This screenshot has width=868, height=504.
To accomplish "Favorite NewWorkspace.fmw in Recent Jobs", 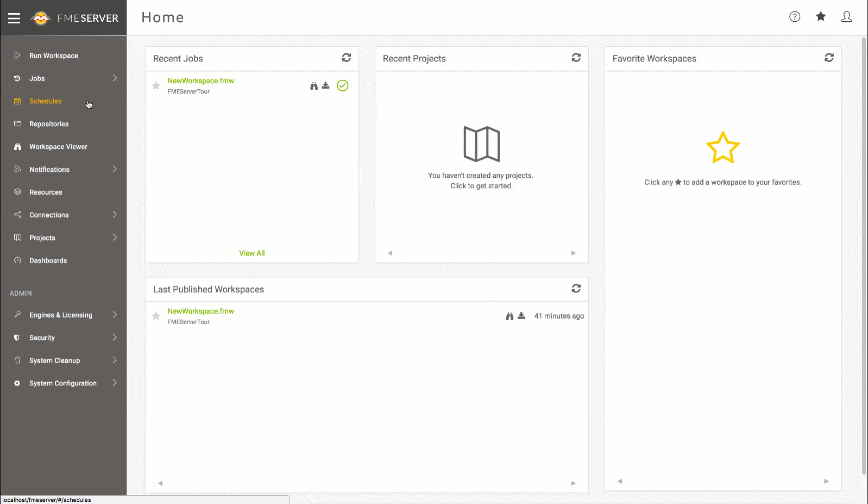I will [x=156, y=85].
